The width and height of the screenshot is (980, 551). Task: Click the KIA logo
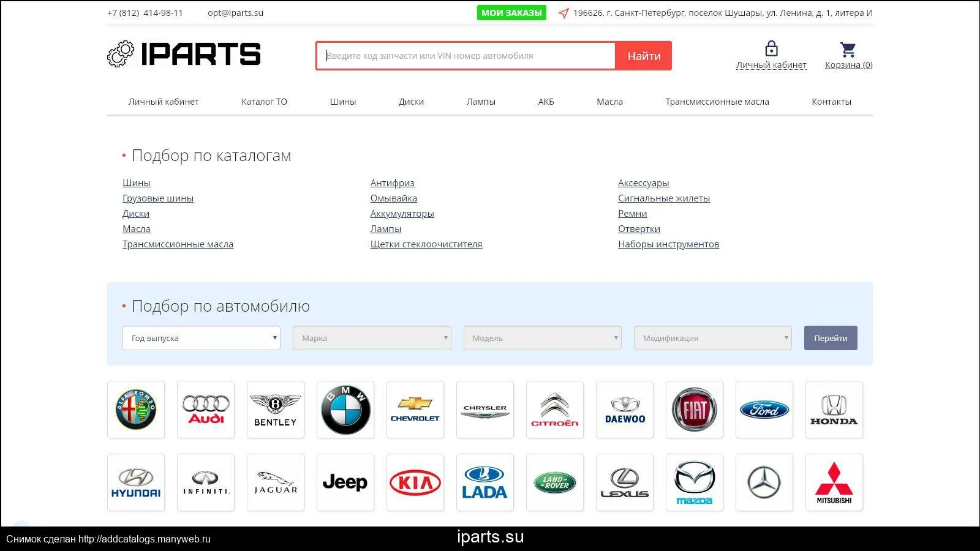tap(415, 482)
